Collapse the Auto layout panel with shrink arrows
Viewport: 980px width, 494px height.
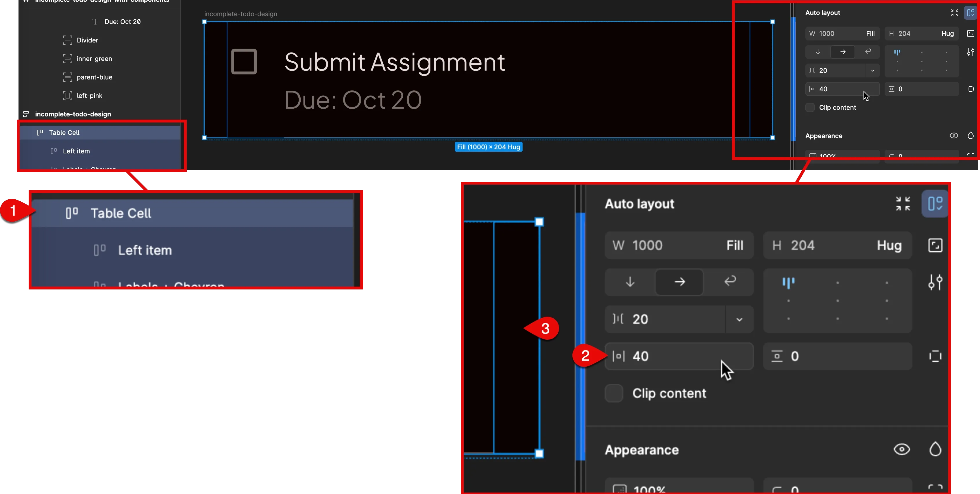coord(903,204)
